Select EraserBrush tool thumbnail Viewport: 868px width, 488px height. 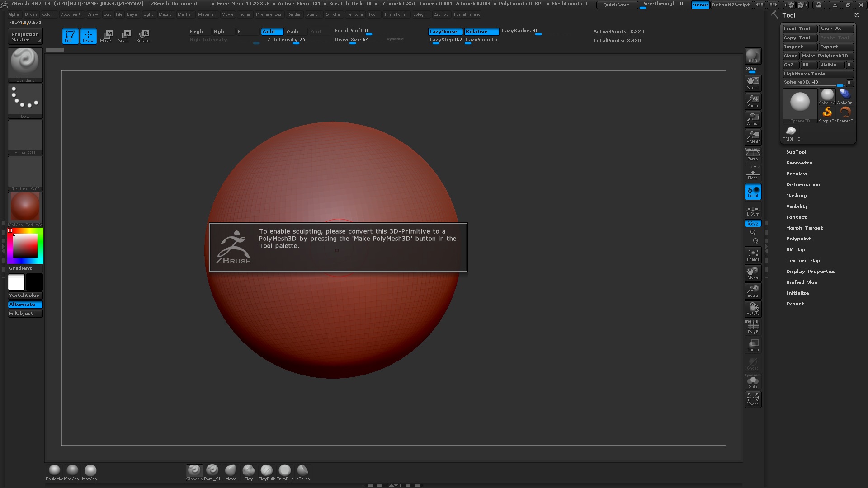[845, 115]
